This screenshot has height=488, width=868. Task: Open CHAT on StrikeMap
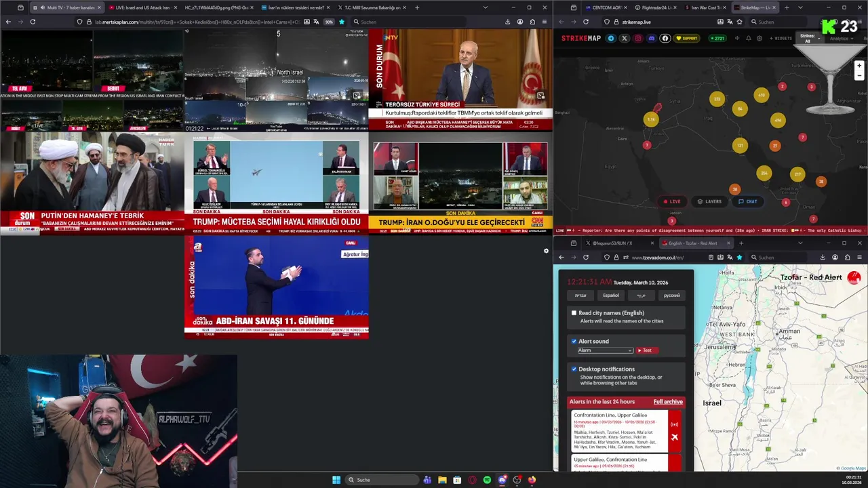(x=747, y=201)
